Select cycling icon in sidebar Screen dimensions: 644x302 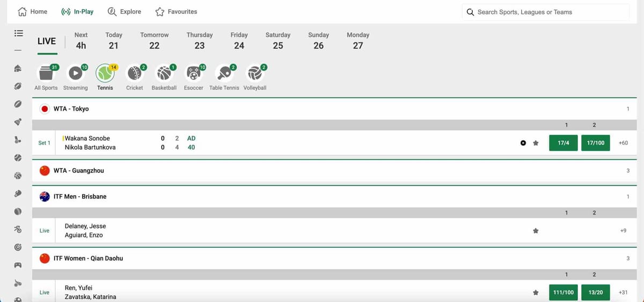18,229
